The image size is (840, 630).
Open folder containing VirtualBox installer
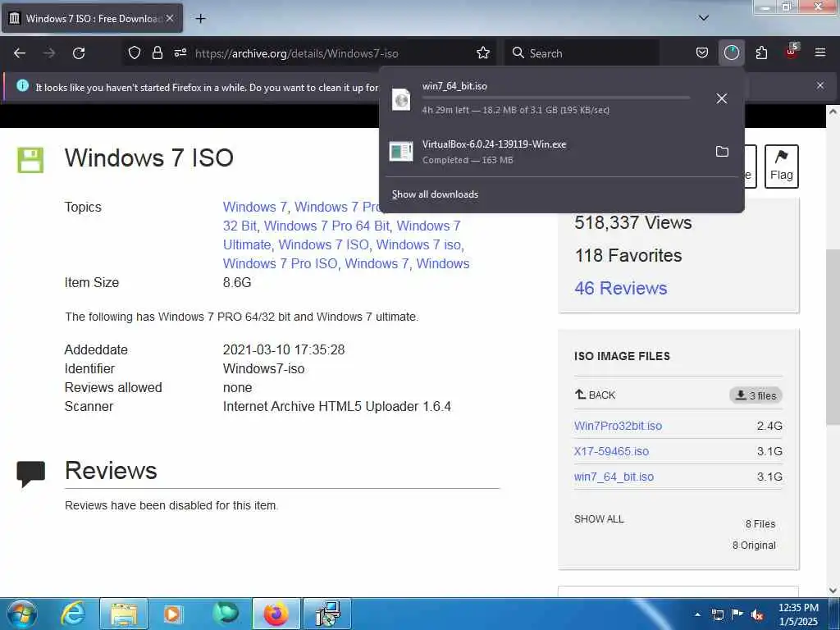[x=722, y=152]
